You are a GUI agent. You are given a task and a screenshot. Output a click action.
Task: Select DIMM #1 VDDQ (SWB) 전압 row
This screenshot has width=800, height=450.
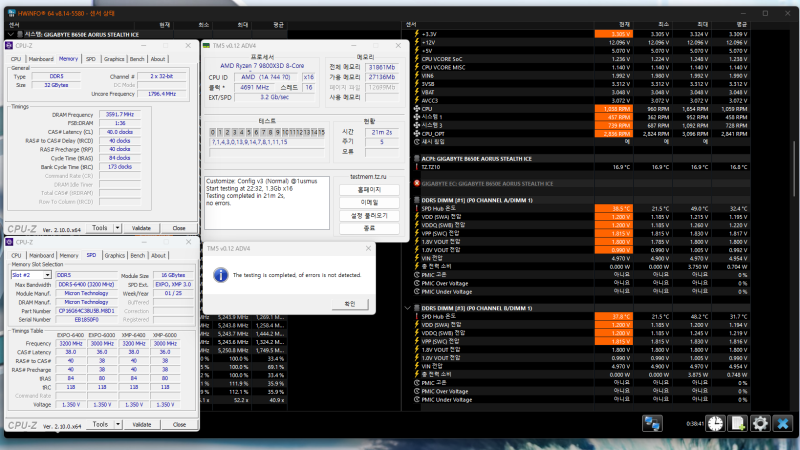click(582, 225)
